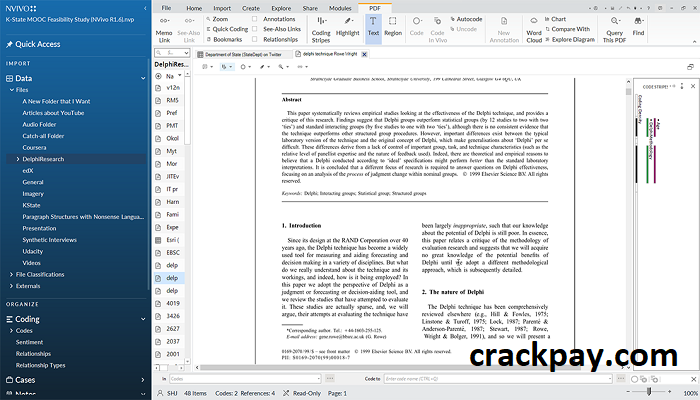Expand the Externals node
Image resolution: width=700 pixels, height=400 pixels.
(x=12, y=286)
